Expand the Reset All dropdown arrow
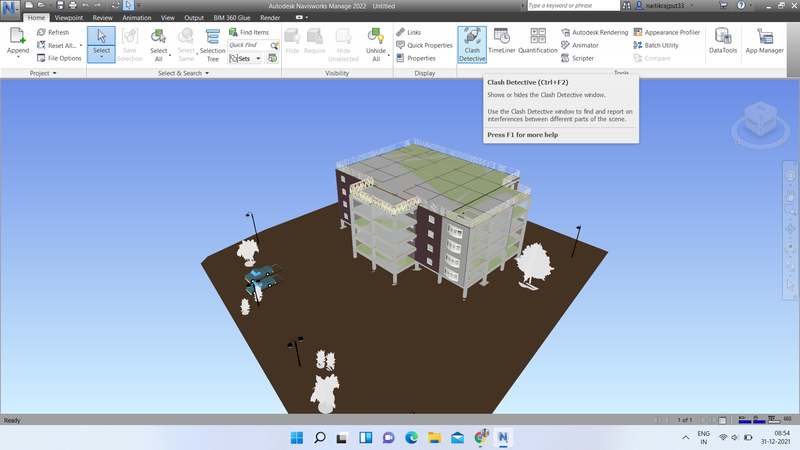 [x=81, y=45]
